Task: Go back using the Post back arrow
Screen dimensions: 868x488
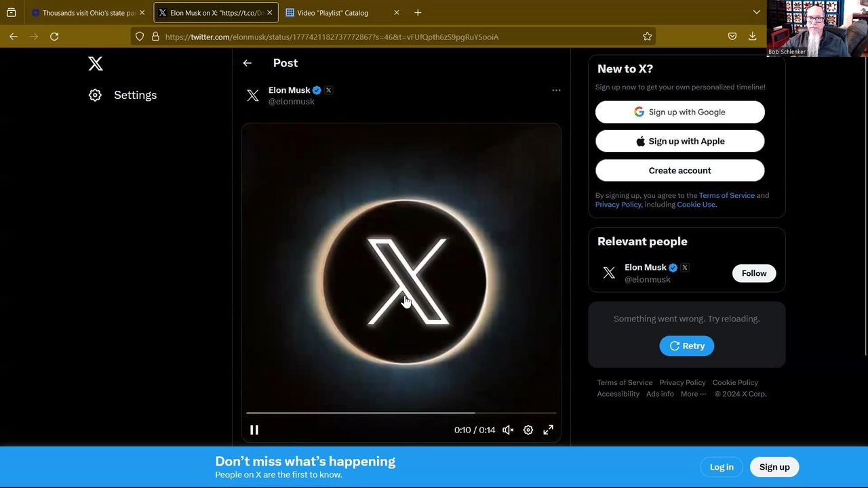Action: tap(248, 63)
